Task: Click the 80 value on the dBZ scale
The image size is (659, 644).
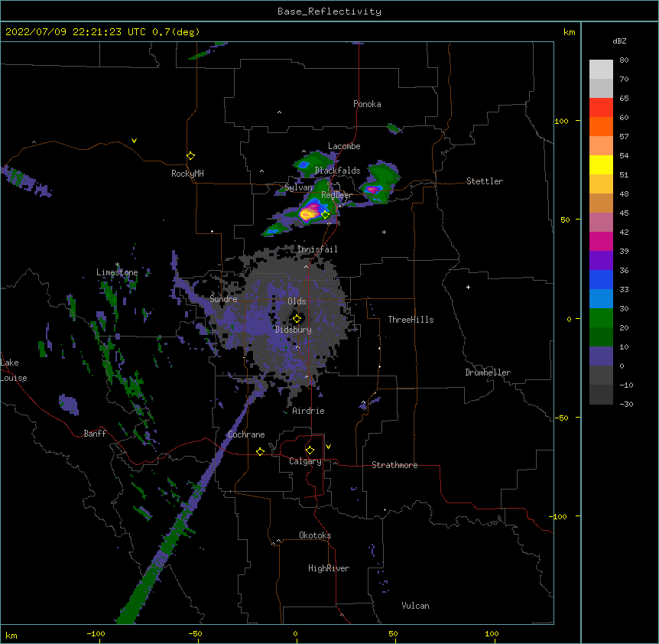Action: (624, 60)
